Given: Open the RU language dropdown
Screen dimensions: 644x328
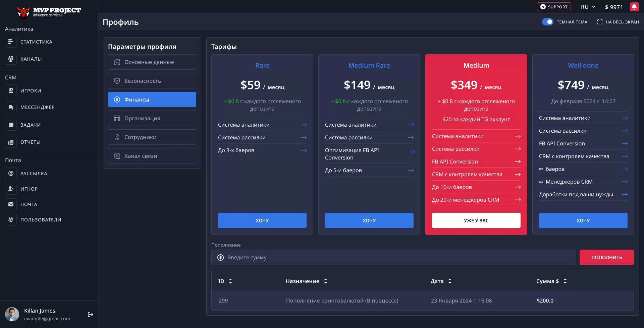Looking at the screenshot, I should (588, 6).
